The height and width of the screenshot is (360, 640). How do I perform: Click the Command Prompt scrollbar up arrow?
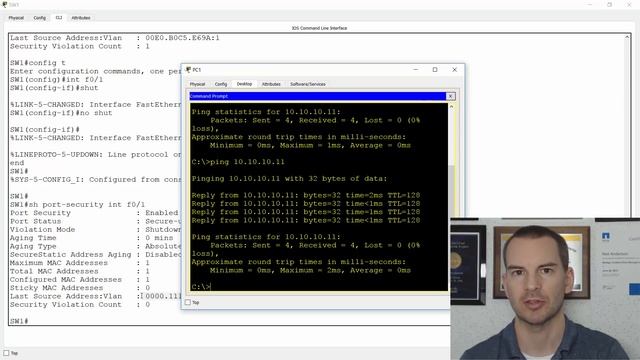[x=451, y=107]
